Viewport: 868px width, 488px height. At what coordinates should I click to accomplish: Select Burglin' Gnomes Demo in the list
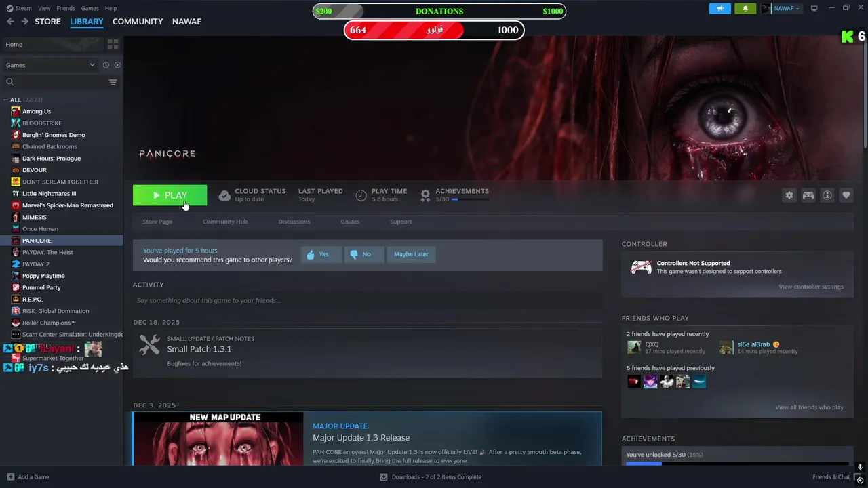coord(54,135)
